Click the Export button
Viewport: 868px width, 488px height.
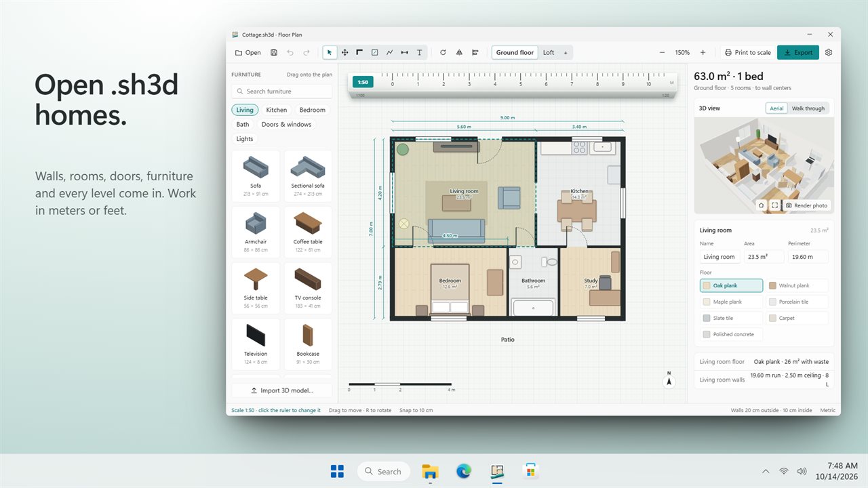pyautogui.click(x=798, y=52)
